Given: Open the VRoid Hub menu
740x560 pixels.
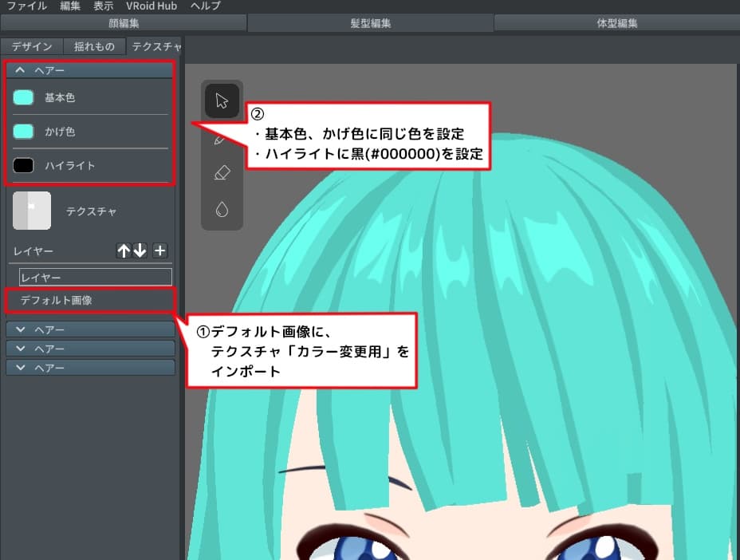Looking at the screenshot, I should click(x=152, y=6).
